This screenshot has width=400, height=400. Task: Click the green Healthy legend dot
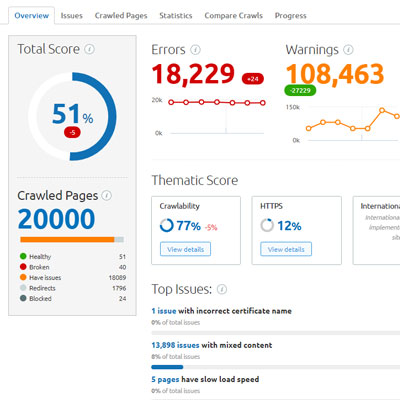(x=23, y=256)
